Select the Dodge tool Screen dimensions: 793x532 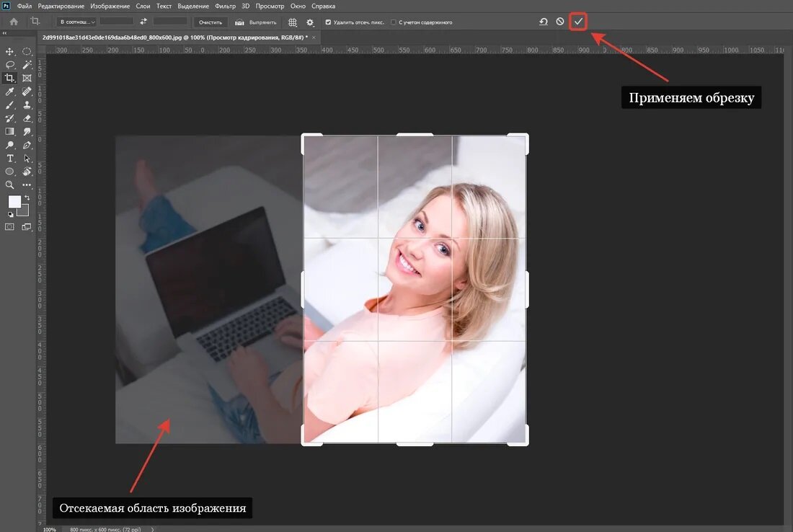pos(9,145)
